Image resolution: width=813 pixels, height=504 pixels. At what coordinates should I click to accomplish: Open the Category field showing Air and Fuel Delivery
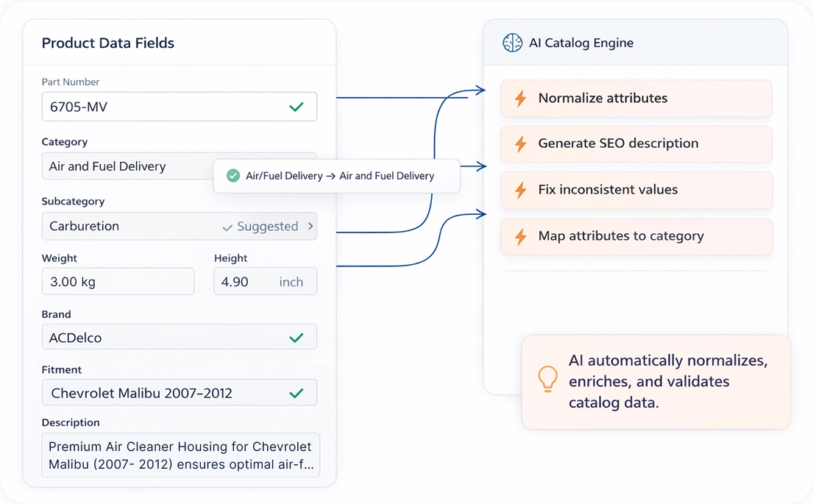(x=125, y=166)
